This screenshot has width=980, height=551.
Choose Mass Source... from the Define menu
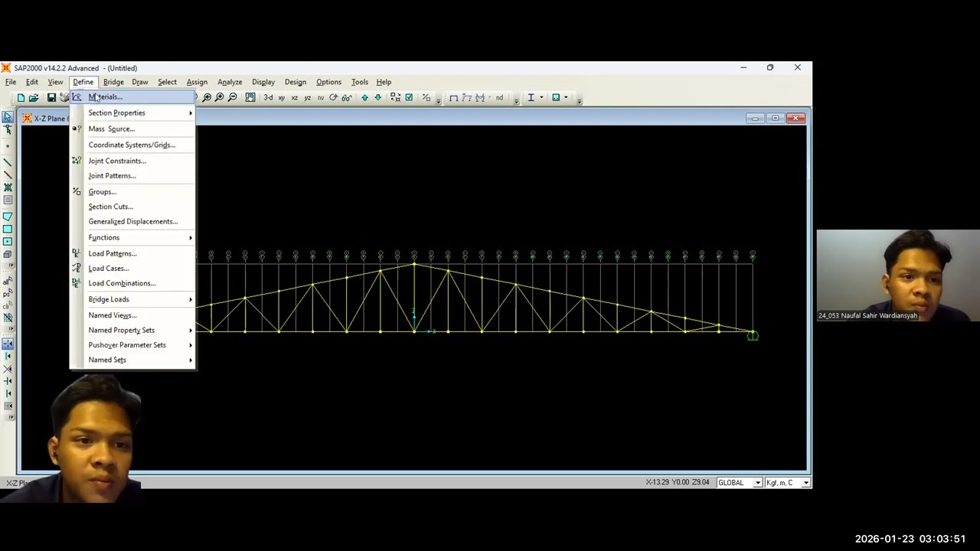coord(132,129)
